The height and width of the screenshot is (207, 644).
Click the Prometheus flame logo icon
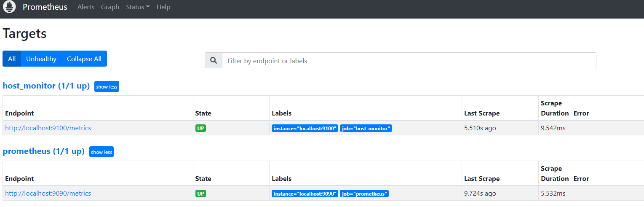9,7
